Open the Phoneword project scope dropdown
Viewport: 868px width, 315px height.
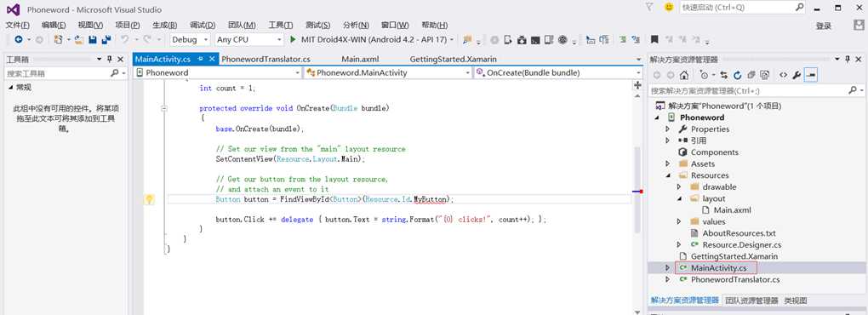(x=298, y=72)
